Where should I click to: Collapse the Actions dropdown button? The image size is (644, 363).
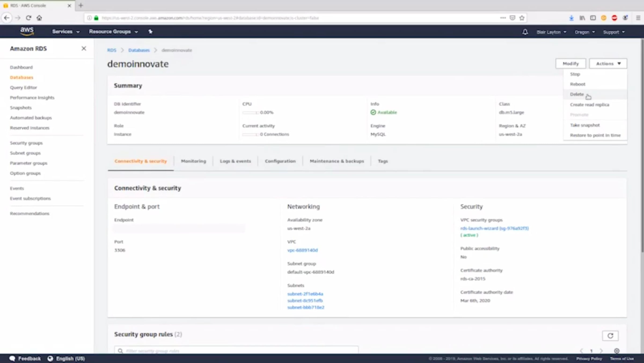(608, 64)
